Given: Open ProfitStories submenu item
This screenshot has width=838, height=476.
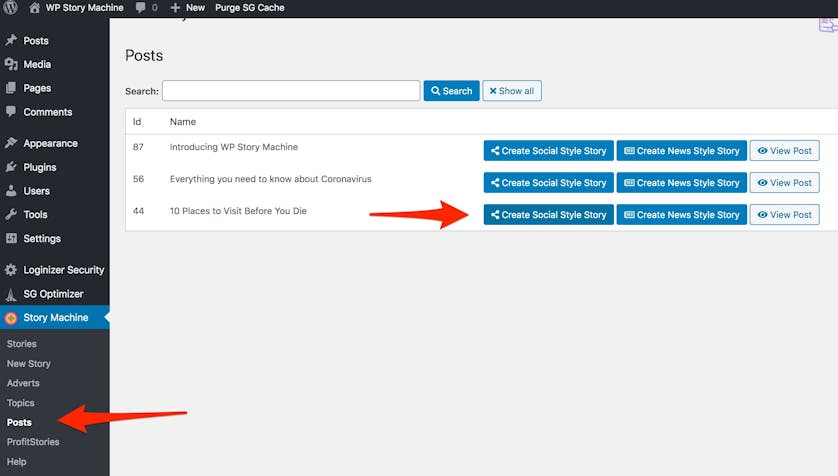Looking at the screenshot, I should coord(33,442).
